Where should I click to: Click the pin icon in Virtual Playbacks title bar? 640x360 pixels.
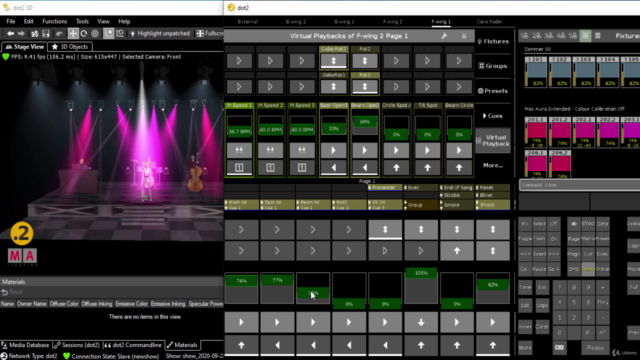464,36
